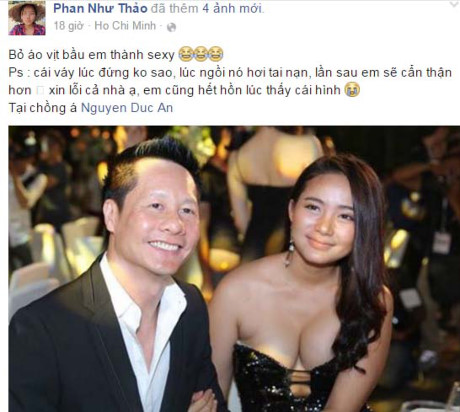
Task: Visit tagged profile Nguyen Duc An
Action: tap(127, 108)
